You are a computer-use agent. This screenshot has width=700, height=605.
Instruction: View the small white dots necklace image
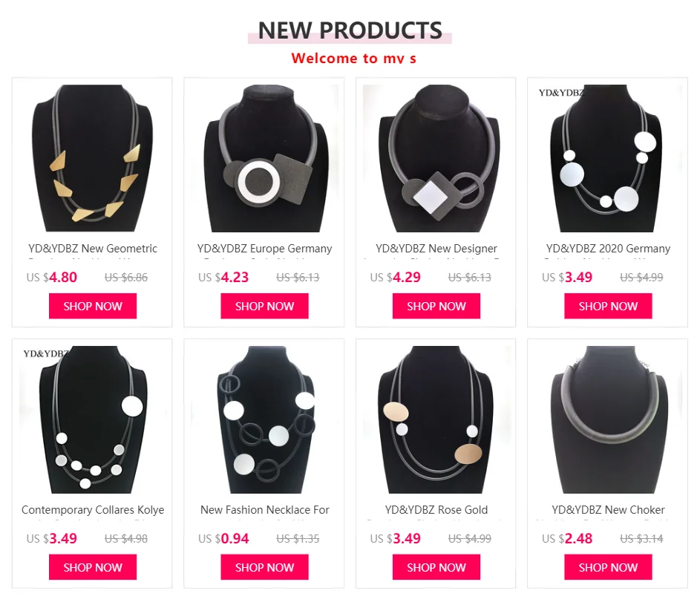point(92,419)
